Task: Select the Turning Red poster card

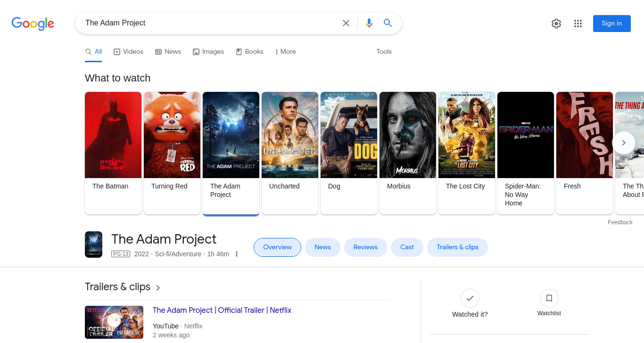Action: coord(172,153)
